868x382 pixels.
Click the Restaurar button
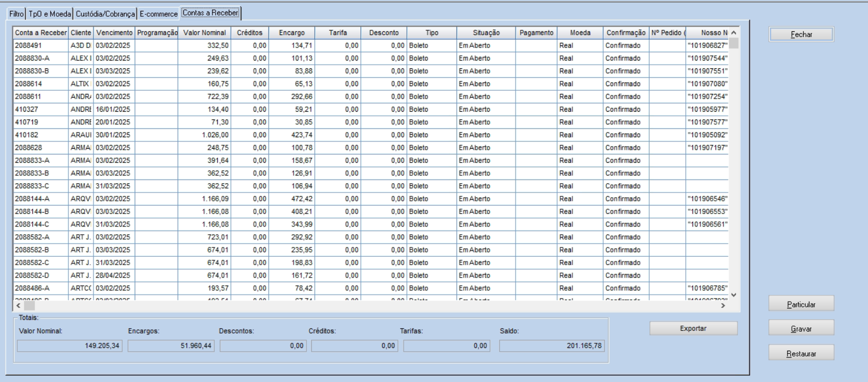coord(801,354)
